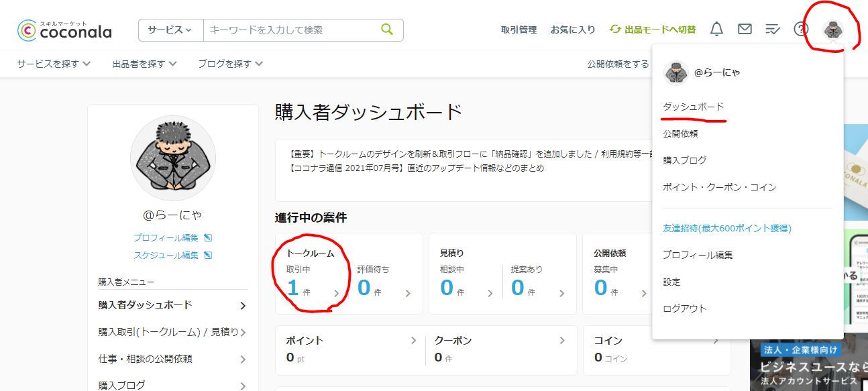Image resolution: width=868 pixels, height=391 pixels.
Task: Open the to-do checklist icon
Action: tap(773, 29)
